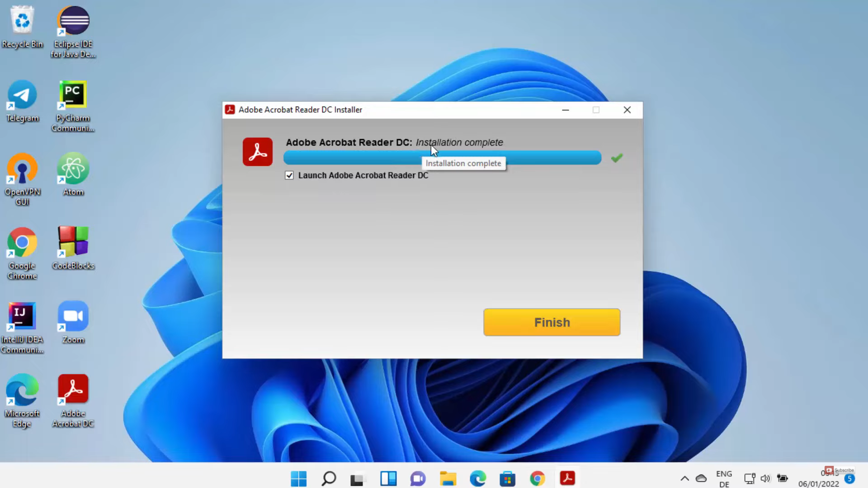Screen dimensions: 868x488
Task: Open the ENG language switcher in the tray
Action: point(724,478)
